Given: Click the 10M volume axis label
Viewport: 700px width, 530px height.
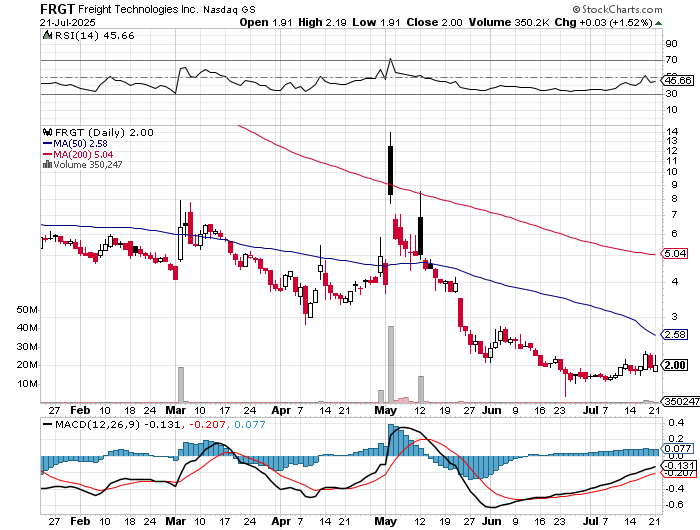Looking at the screenshot, I should tap(27, 384).
